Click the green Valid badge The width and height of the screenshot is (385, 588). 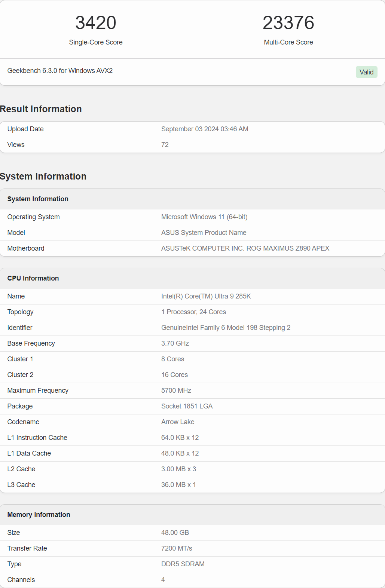tap(366, 72)
